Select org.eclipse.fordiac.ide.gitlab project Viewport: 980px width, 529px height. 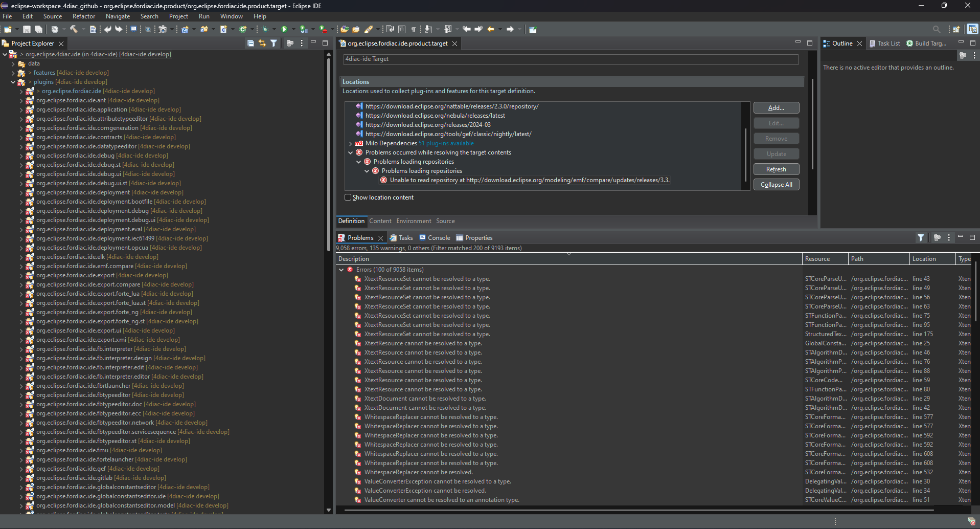pyautogui.click(x=95, y=478)
